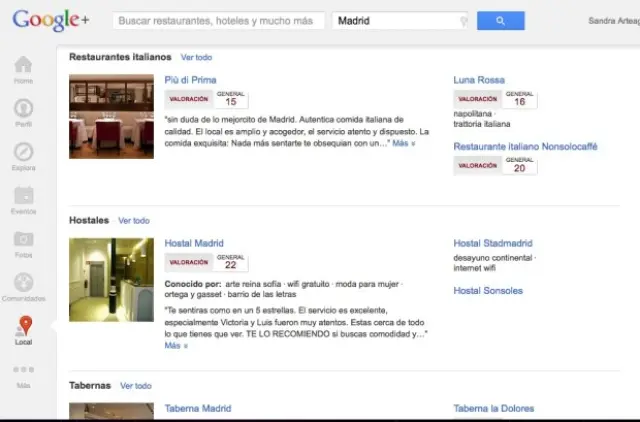This screenshot has height=422, width=640.
Task: Click the Google+ logo
Action: [50, 20]
